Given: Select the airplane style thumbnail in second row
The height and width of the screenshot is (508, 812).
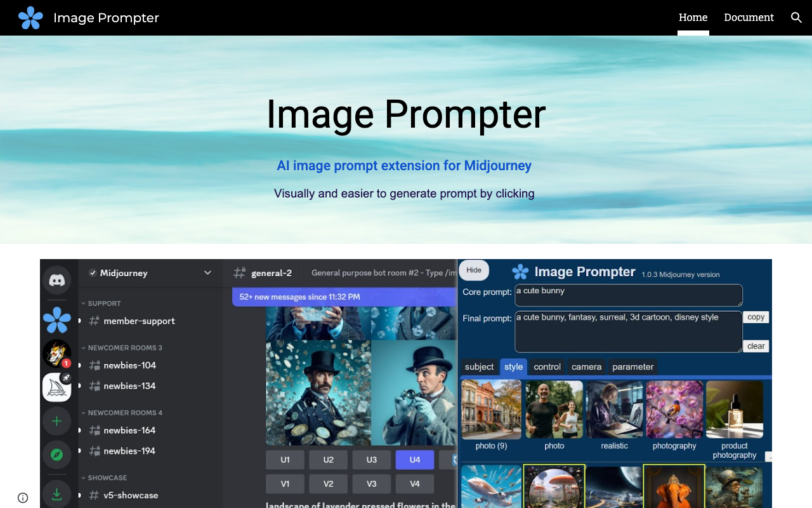Looking at the screenshot, I should 492,486.
